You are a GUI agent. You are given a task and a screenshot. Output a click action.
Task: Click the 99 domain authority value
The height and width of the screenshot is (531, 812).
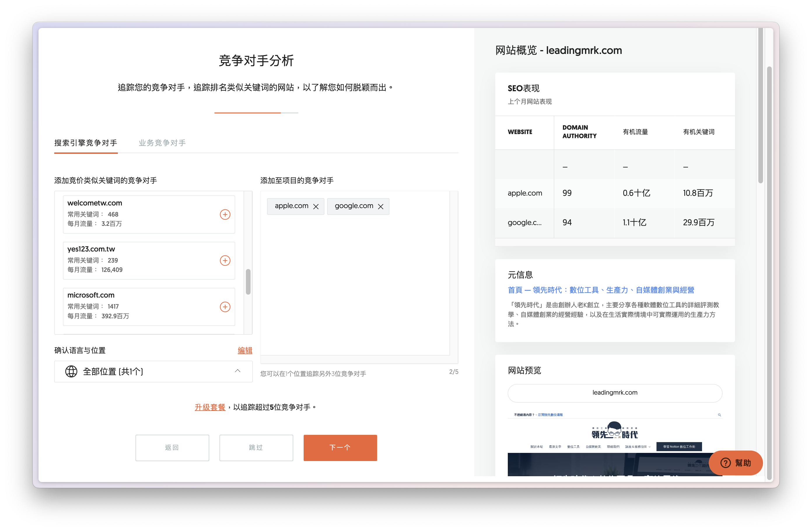coord(567,193)
